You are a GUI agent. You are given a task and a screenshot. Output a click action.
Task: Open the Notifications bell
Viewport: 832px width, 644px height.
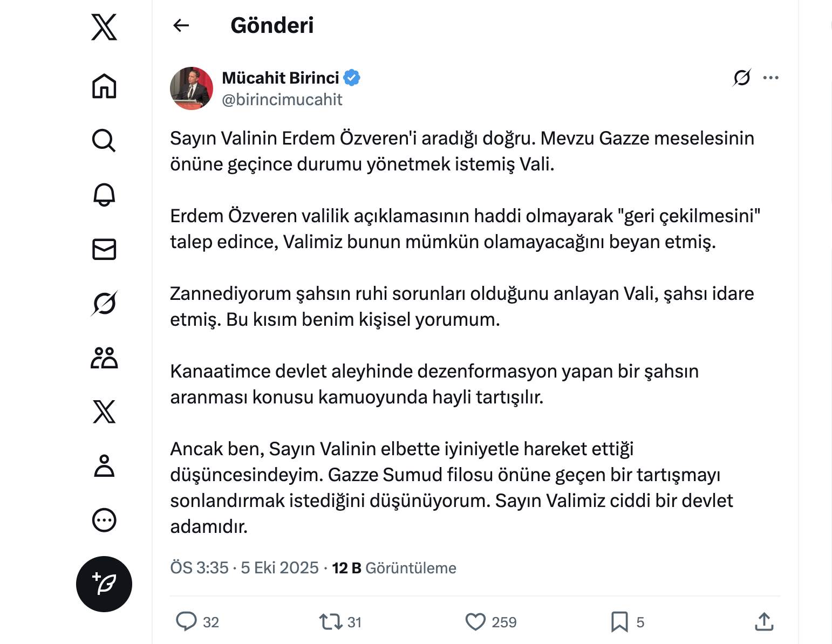coord(104,195)
